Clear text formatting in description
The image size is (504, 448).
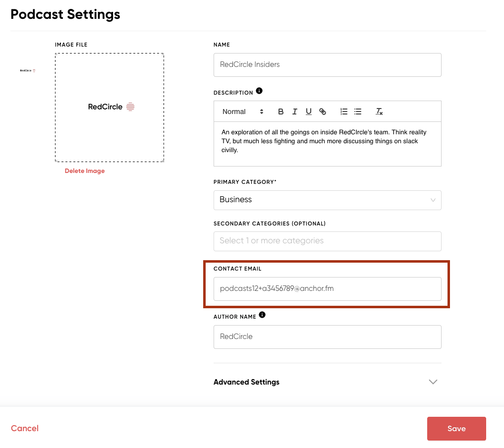point(379,112)
